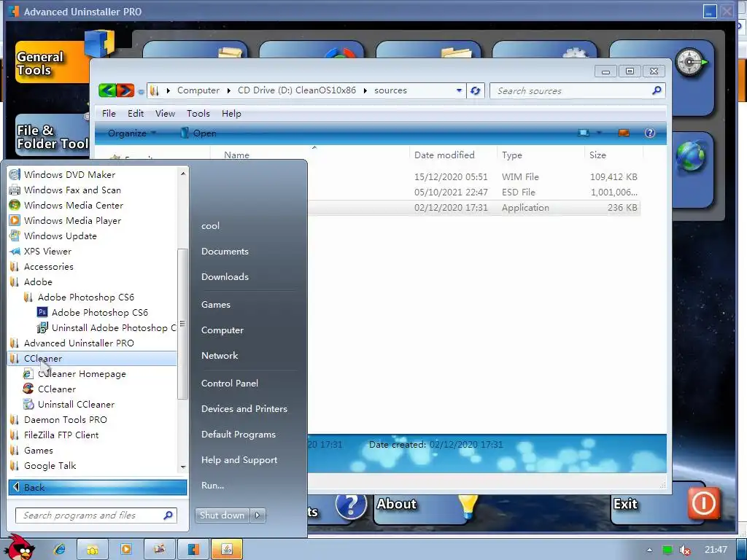Open the Organize dropdown
The height and width of the screenshot is (560, 747).
click(x=132, y=133)
